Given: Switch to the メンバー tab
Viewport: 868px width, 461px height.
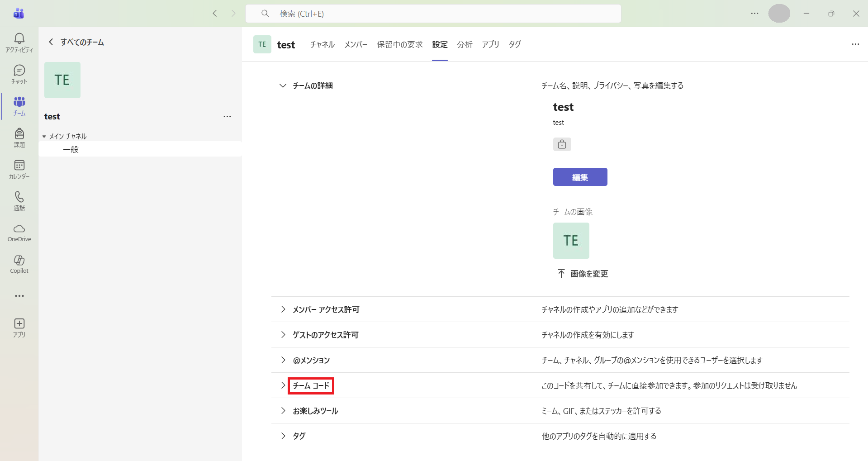Looking at the screenshot, I should pos(356,44).
